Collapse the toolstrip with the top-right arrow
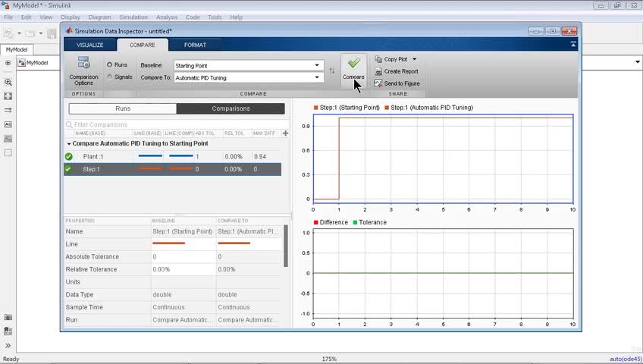The height and width of the screenshot is (364, 643). tap(573, 44)
